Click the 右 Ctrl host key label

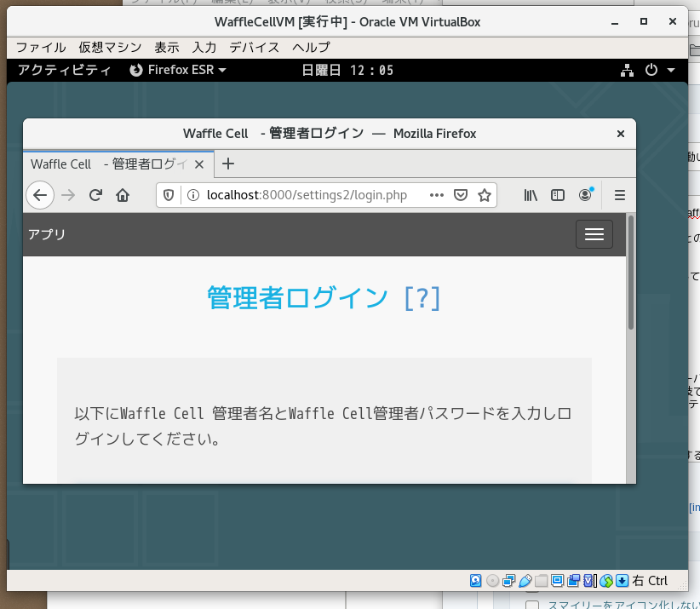650,580
